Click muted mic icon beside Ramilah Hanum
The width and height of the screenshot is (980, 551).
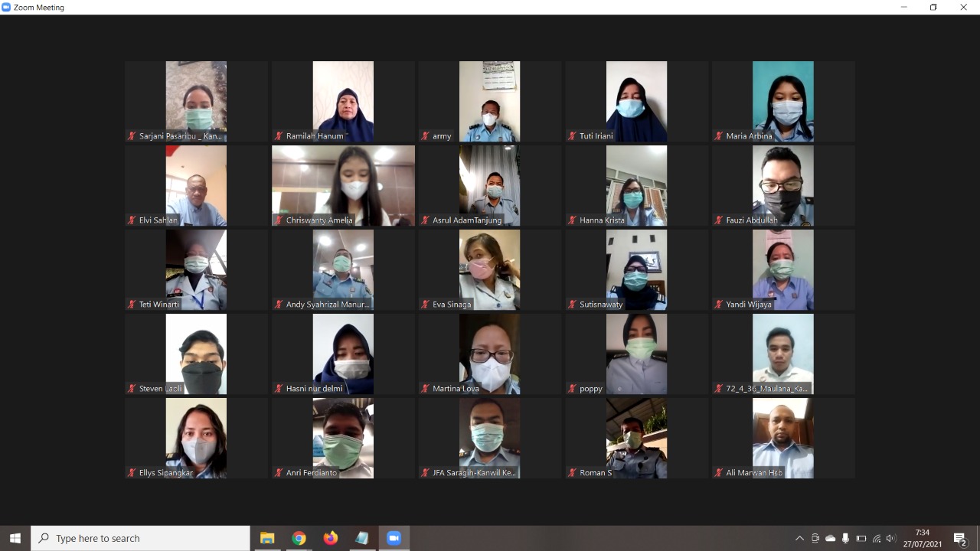pyautogui.click(x=279, y=136)
